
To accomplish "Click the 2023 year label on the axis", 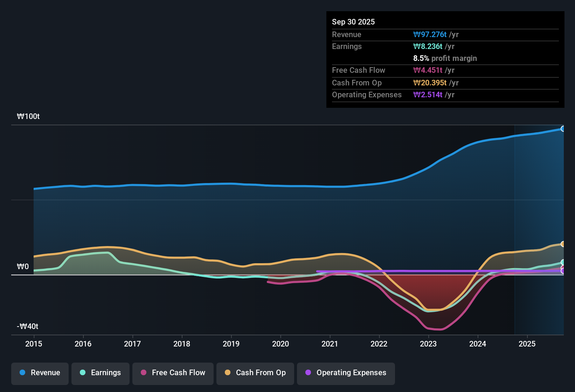I will coord(429,344).
